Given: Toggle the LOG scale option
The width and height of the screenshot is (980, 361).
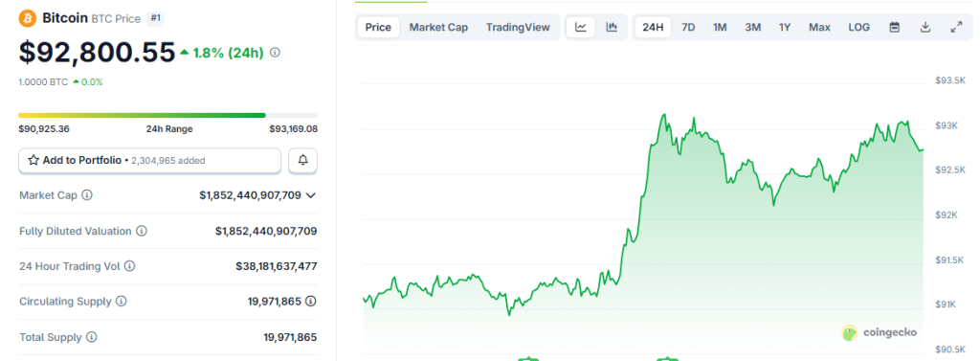Looking at the screenshot, I should point(858,28).
